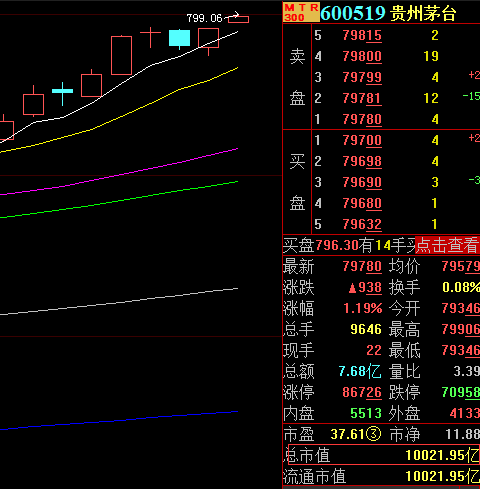Click the red up-triangle next to 938
This screenshot has width=480, height=489.
tap(352, 288)
